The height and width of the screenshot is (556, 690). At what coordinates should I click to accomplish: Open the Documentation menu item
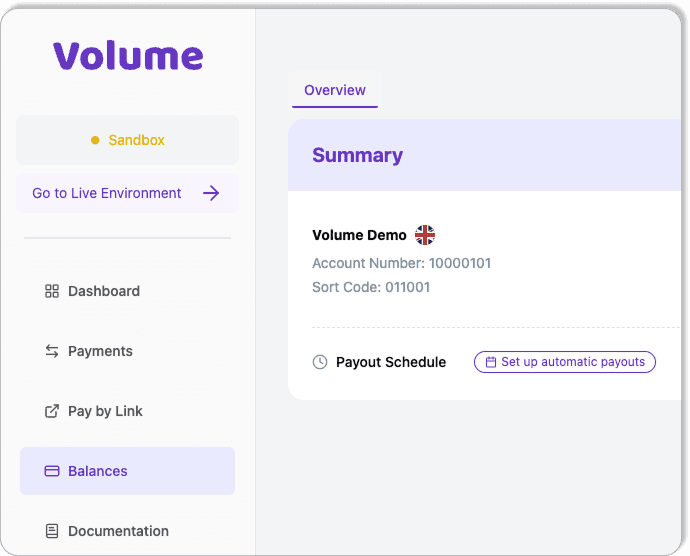tap(127, 531)
